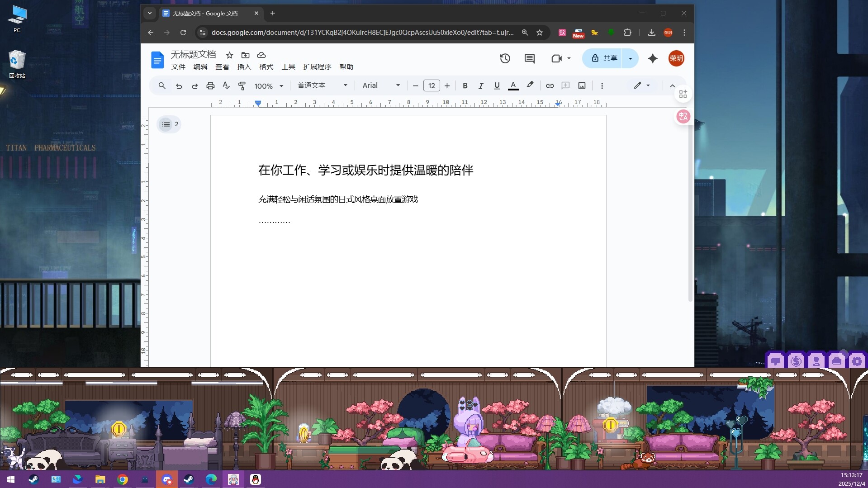This screenshot has width=868, height=488.
Task: Open the highlight color tool
Action: tap(530, 85)
